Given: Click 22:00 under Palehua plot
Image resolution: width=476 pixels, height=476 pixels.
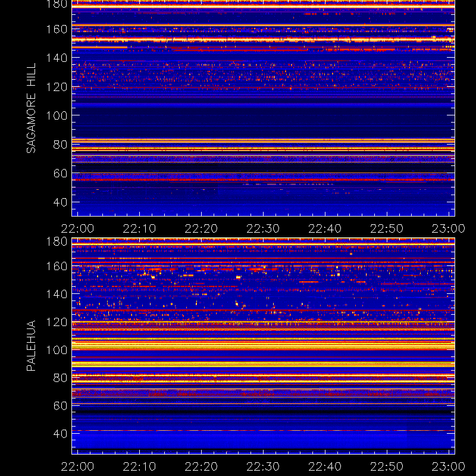Looking at the screenshot, I should pyautogui.click(x=77, y=466).
